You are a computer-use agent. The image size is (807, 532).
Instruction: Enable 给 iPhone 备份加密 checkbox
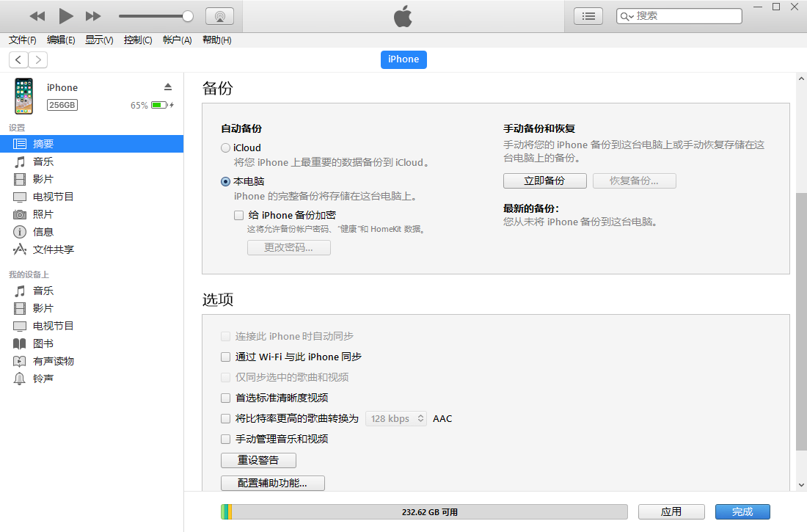tap(238, 215)
